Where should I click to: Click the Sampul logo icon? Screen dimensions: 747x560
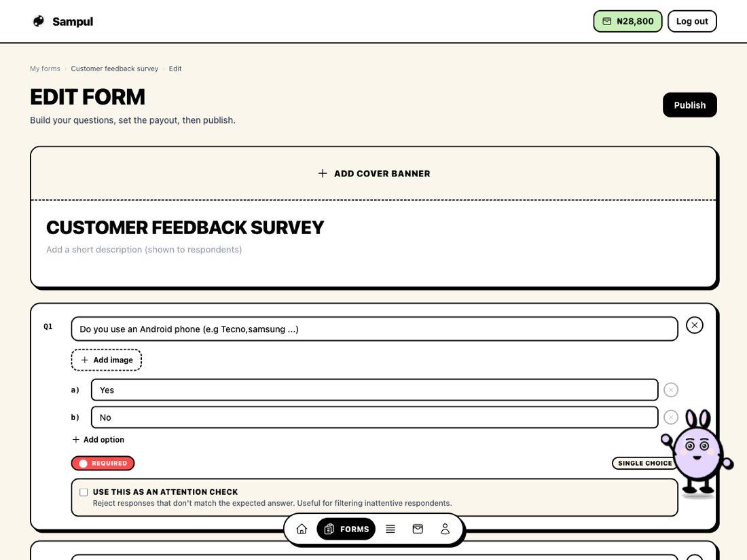coord(39,22)
